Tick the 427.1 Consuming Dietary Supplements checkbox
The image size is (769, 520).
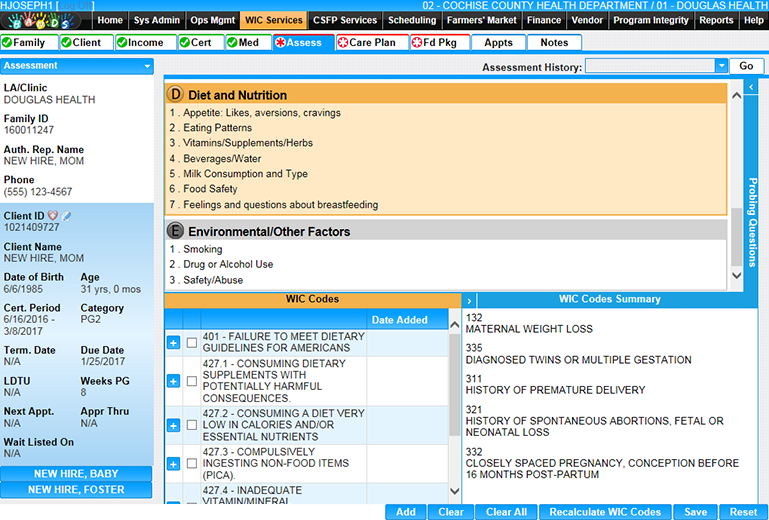click(192, 381)
